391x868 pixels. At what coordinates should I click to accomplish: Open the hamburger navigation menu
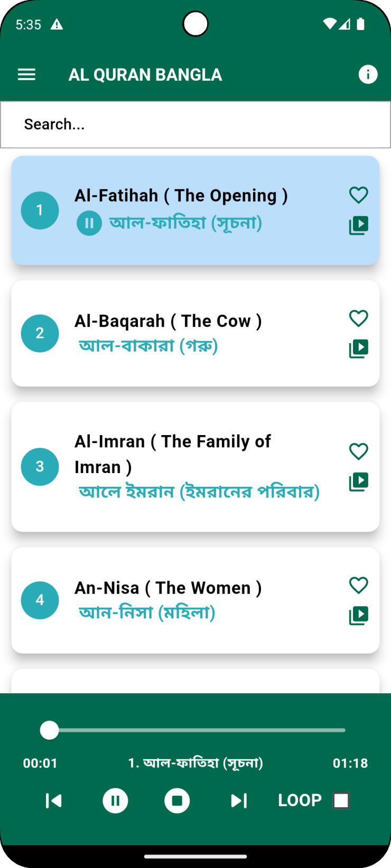(x=26, y=74)
